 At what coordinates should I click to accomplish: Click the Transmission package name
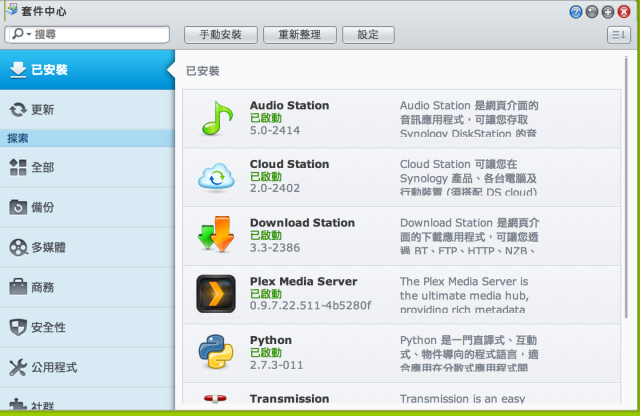click(x=289, y=398)
